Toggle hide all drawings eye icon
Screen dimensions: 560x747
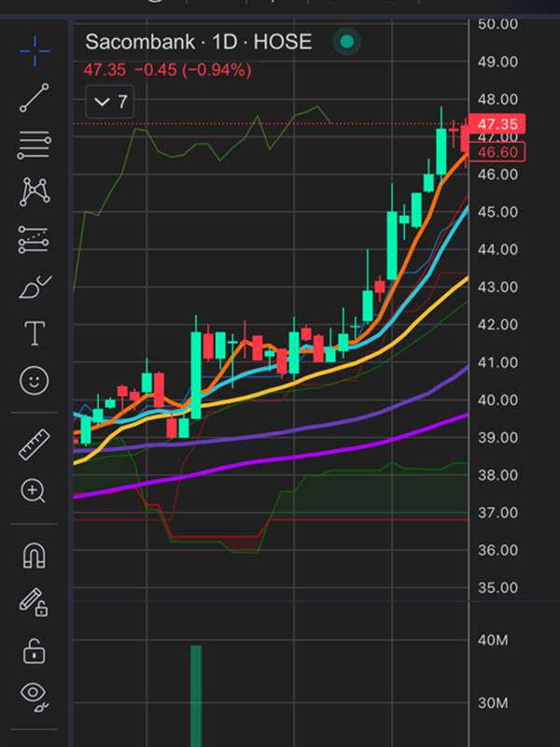click(x=35, y=697)
